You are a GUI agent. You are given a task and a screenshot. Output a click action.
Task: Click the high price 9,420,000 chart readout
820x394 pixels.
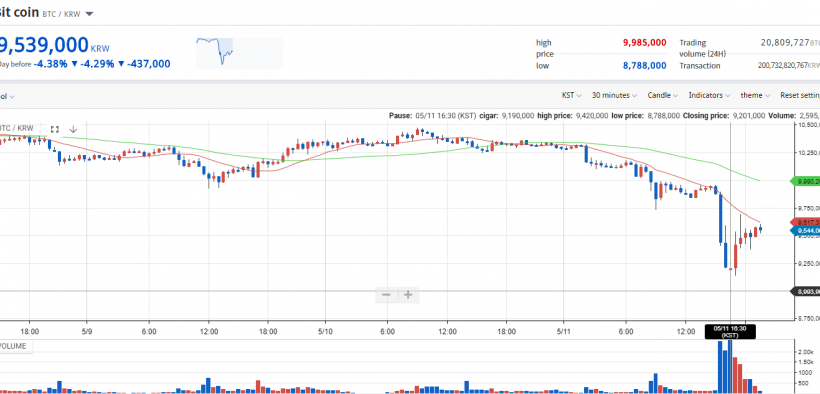[573, 116]
